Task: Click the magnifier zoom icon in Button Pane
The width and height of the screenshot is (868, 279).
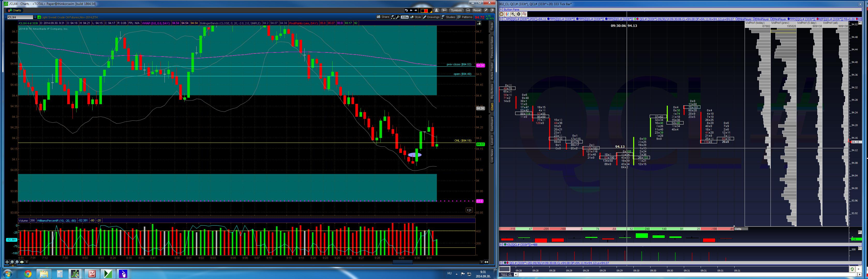Action: [x=513, y=14]
